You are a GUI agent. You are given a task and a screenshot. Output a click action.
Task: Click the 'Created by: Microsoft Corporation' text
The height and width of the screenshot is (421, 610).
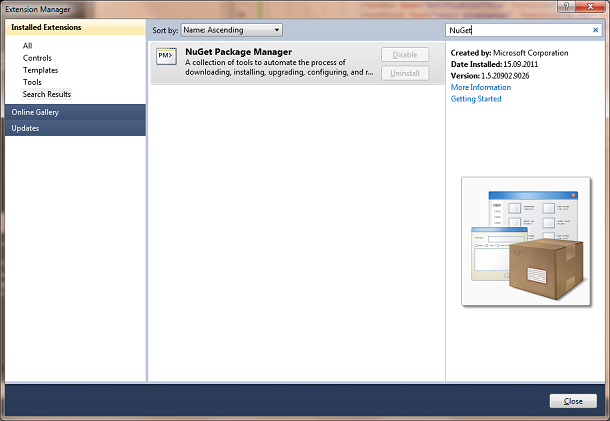pos(509,53)
